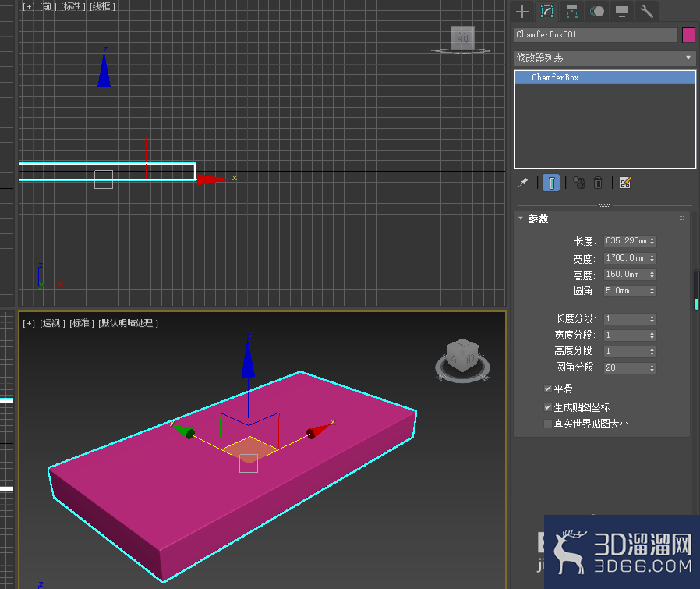The width and height of the screenshot is (700, 589).
Task: Open the [默认明暗处理] shading menu
Action: click(128, 323)
